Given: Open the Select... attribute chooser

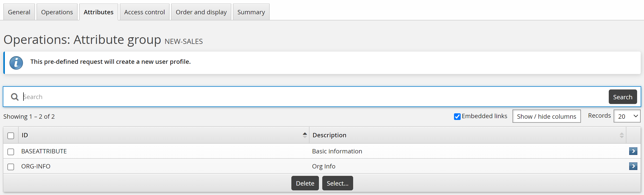Looking at the screenshot, I should coord(337,183).
